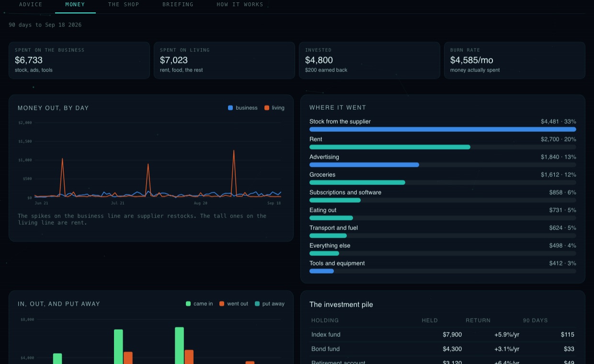Open the Spent on Living card

[x=224, y=60]
